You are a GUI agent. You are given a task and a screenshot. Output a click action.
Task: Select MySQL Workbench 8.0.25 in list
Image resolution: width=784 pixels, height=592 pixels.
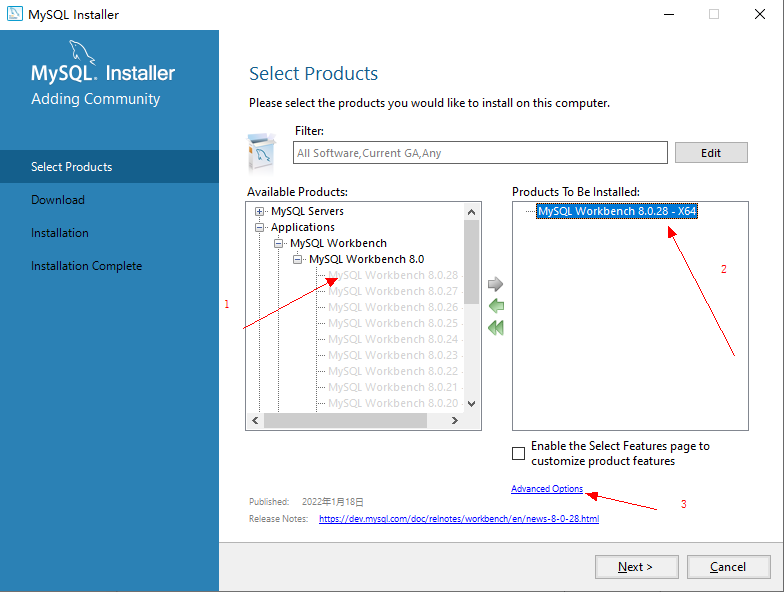tap(393, 323)
